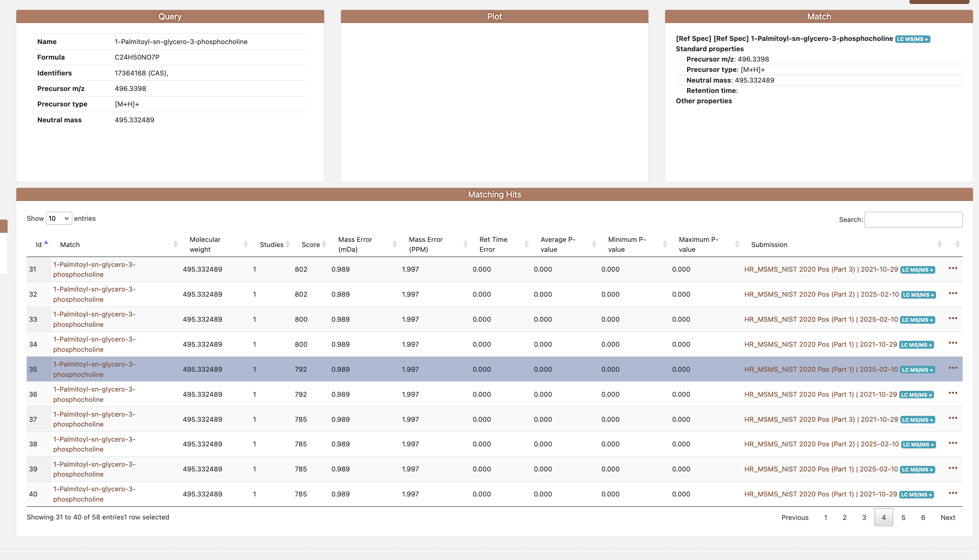This screenshot has width=979, height=560.
Task: Go to results page 1
Action: (x=825, y=518)
